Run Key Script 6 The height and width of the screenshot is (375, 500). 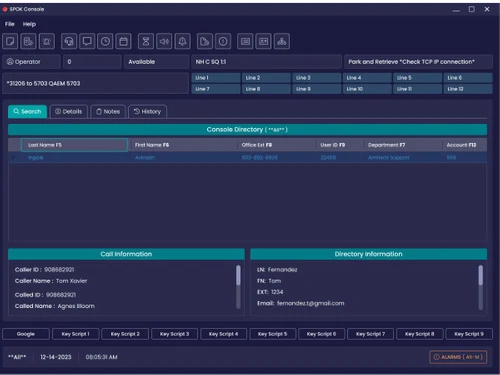tap(321, 334)
